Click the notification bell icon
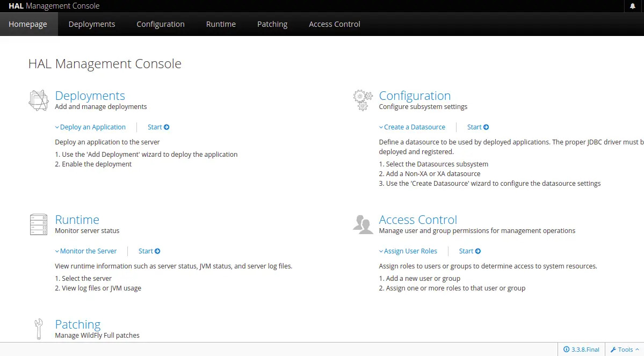 click(633, 6)
